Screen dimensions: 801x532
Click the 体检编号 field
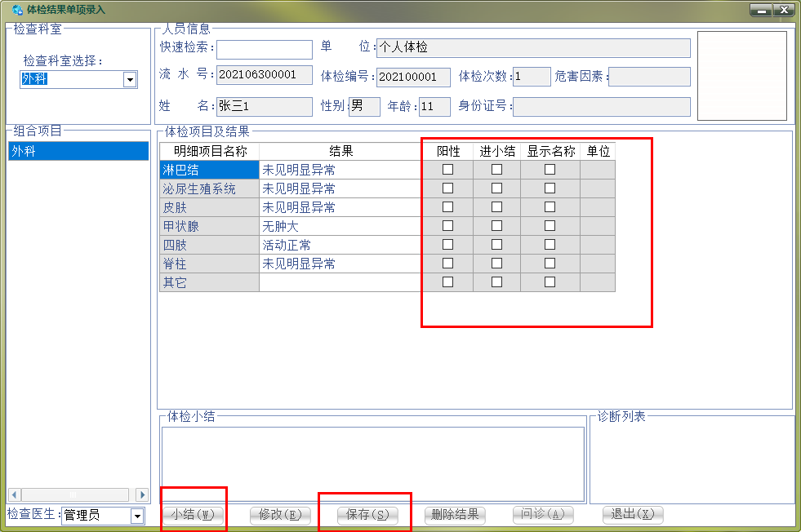(x=413, y=77)
